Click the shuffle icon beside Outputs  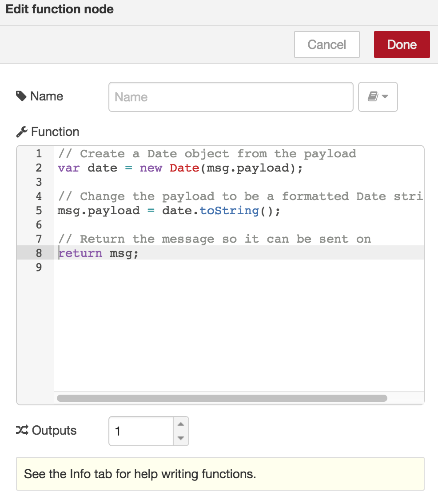[22, 430]
